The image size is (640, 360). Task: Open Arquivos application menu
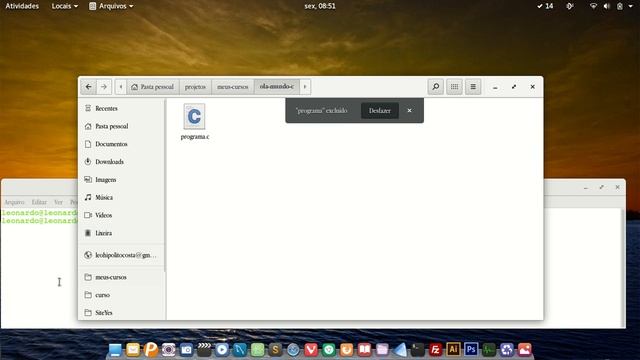coord(111,6)
